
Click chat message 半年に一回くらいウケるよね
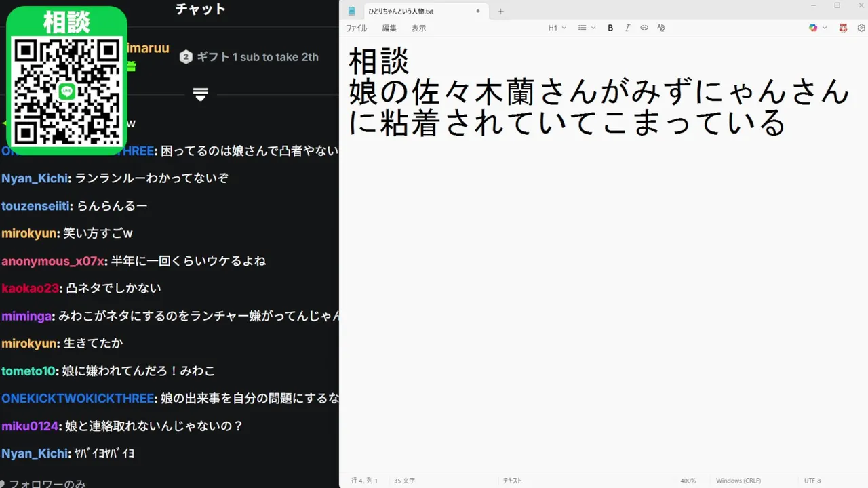[189, 261]
